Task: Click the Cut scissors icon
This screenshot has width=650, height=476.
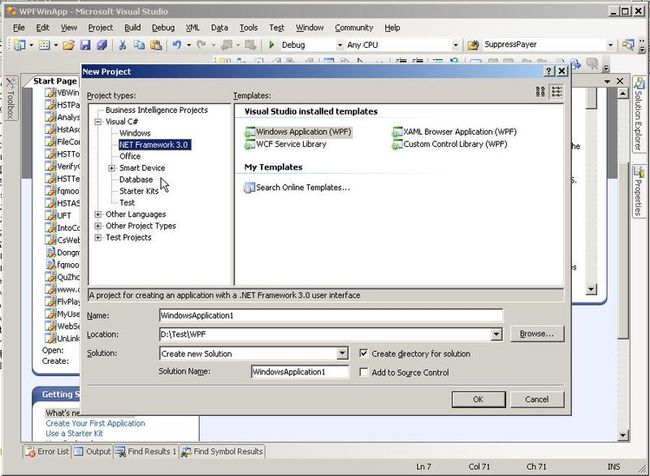Action: (x=122, y=45)
